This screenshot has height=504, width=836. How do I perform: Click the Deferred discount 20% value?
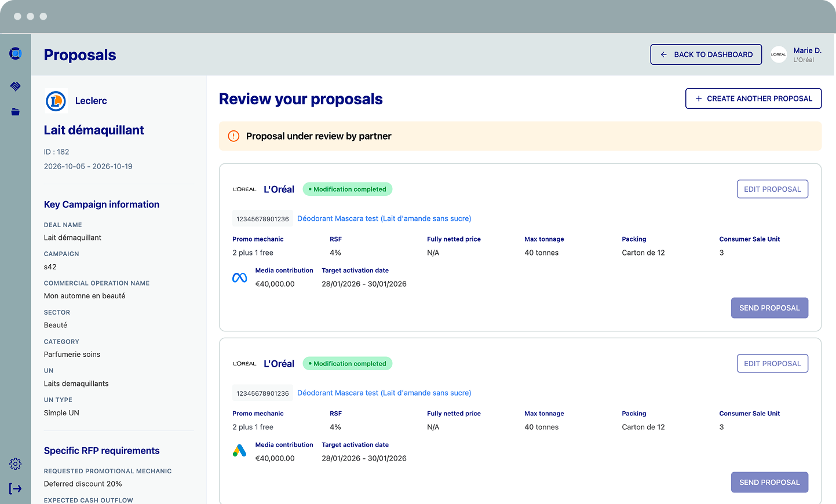(x=83, y=484)
